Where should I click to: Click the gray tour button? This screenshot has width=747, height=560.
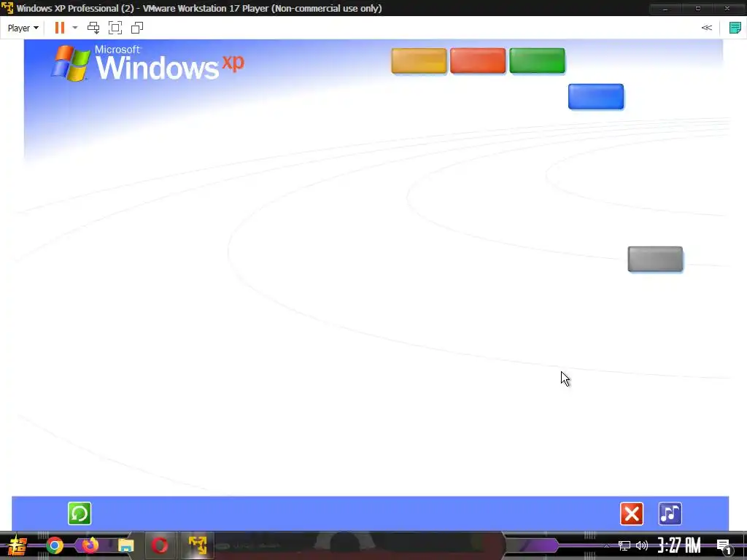[x=656, y=260]
